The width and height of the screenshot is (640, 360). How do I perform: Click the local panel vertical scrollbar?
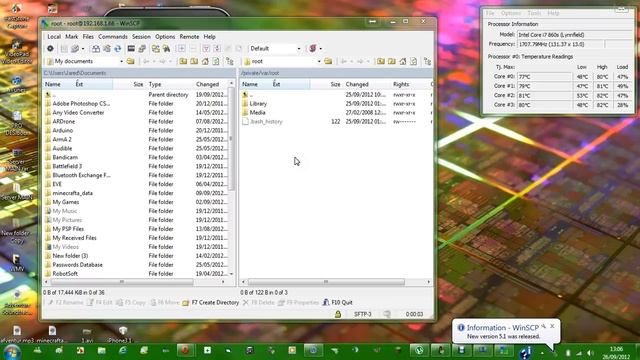tap(231, 139)
